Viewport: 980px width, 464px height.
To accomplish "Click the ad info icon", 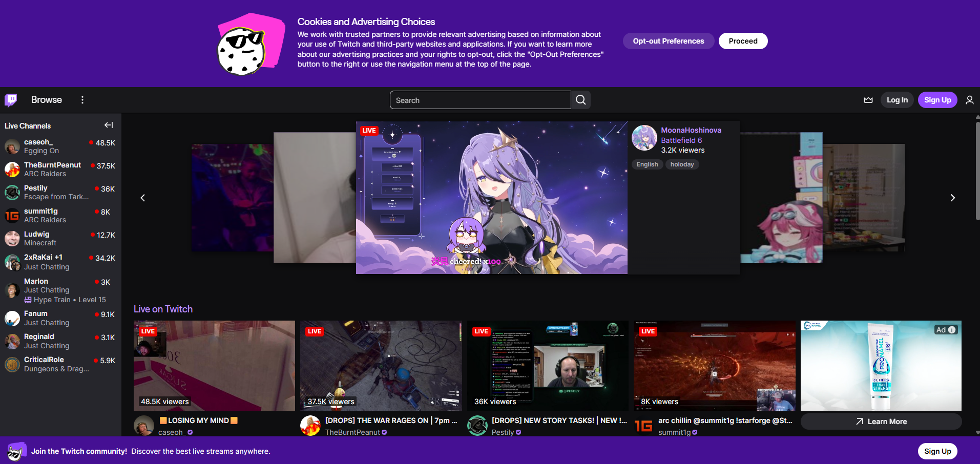I will point(952,330).
